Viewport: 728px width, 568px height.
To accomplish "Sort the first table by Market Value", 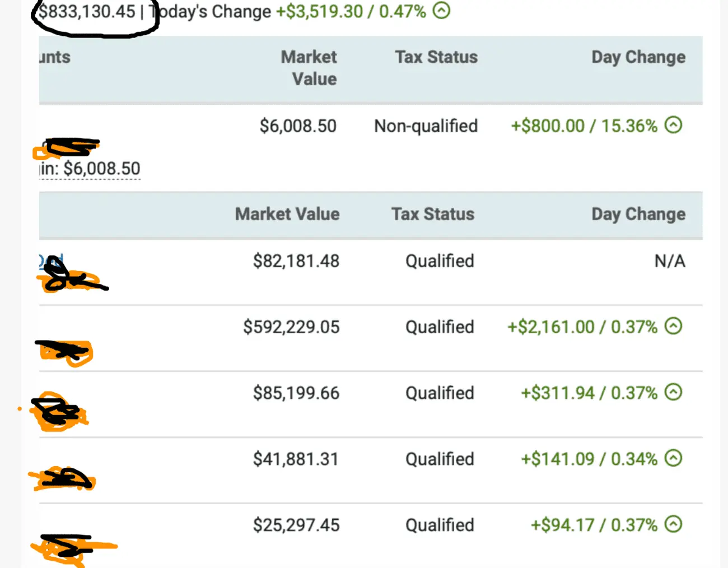I will point(309,67).
